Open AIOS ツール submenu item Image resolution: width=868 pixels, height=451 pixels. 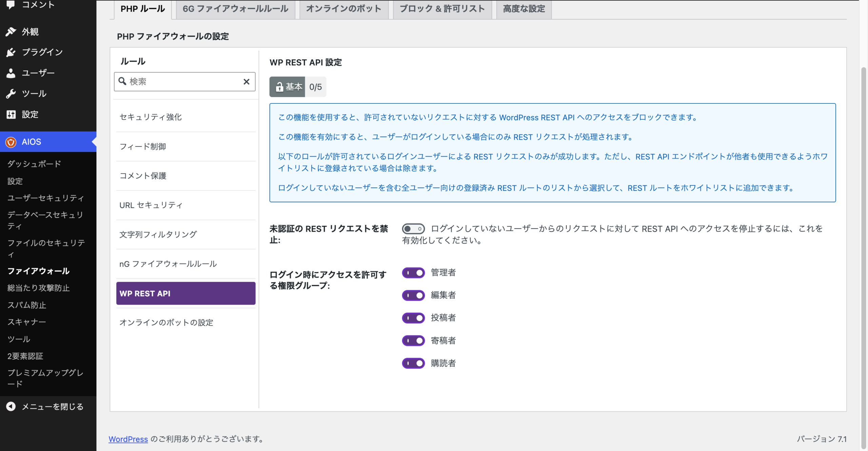click(19, 339)
